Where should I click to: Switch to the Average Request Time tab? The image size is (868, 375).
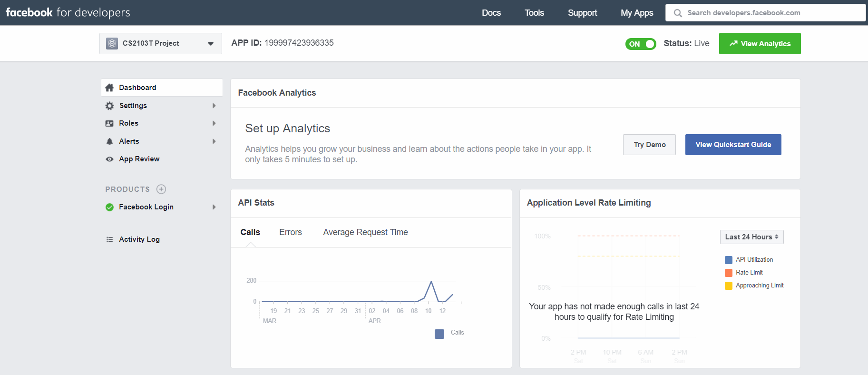pos(365,232)
